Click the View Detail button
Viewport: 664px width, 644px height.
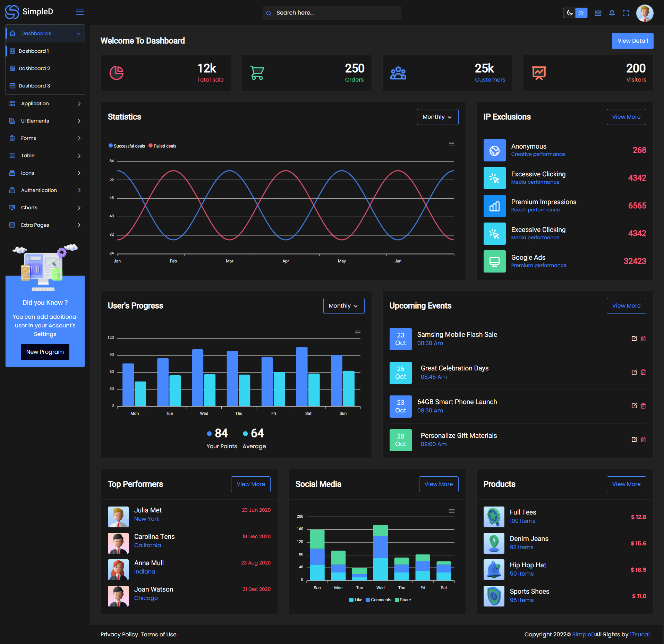632,41
